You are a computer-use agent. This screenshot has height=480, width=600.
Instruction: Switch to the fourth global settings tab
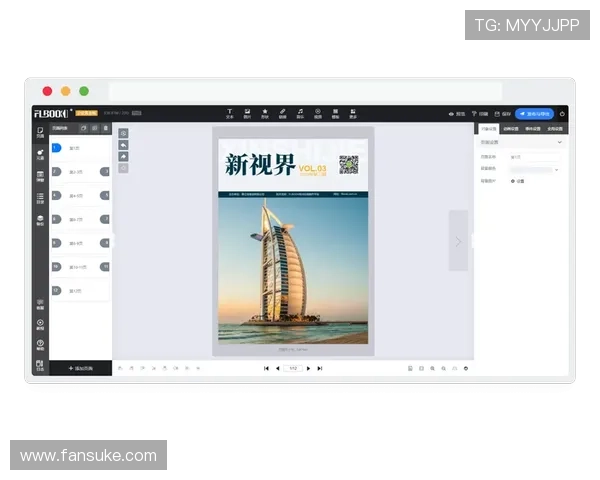tap(555, 129)
